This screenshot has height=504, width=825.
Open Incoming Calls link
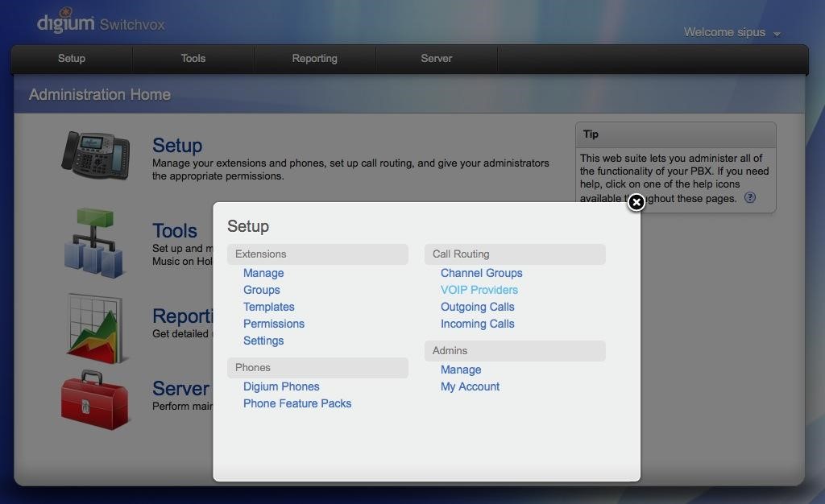tap(477, 324)
